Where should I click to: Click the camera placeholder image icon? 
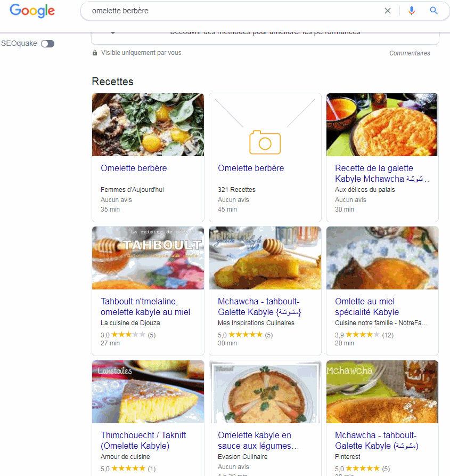[265, 142]
